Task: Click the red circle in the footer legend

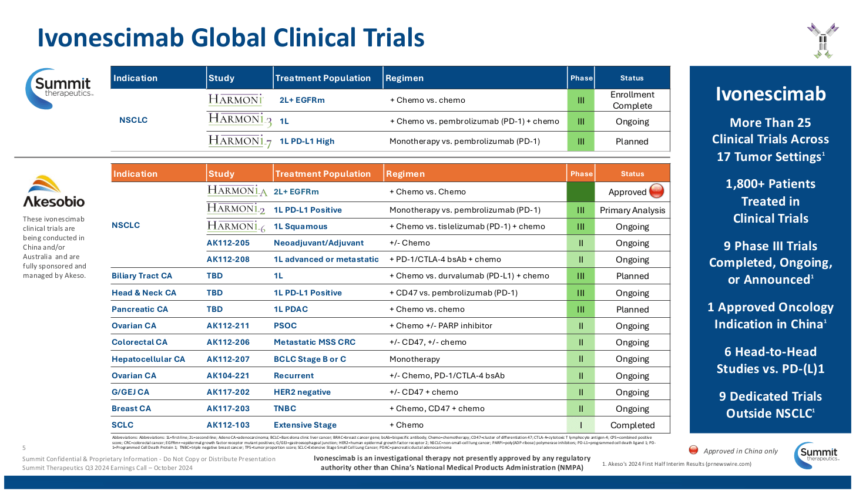Action: [693, 449]
